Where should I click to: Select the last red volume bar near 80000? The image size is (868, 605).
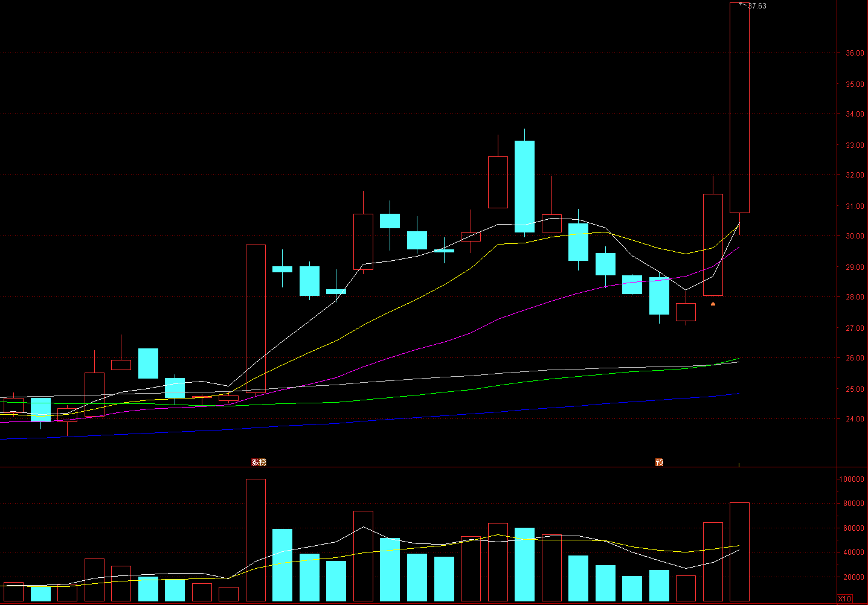pyautogui.click(x=739, y=552)
